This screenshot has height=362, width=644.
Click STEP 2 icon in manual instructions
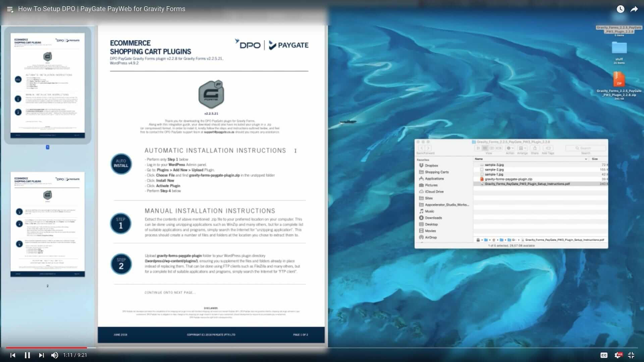tap(121, 263)
